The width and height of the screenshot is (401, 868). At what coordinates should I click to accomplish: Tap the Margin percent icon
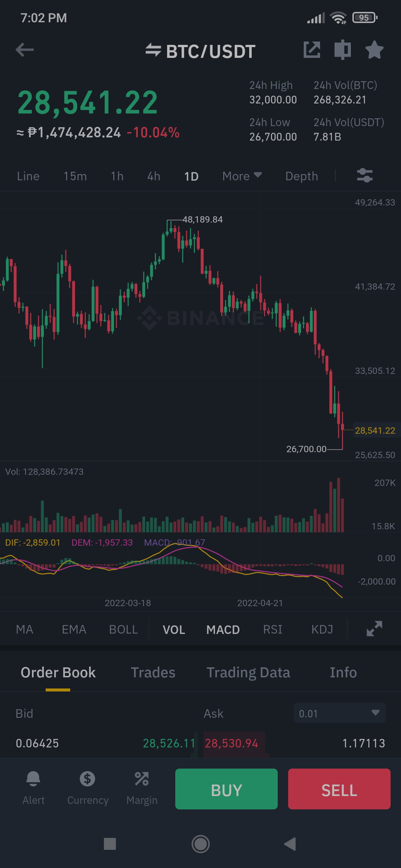tap(141, 778)
